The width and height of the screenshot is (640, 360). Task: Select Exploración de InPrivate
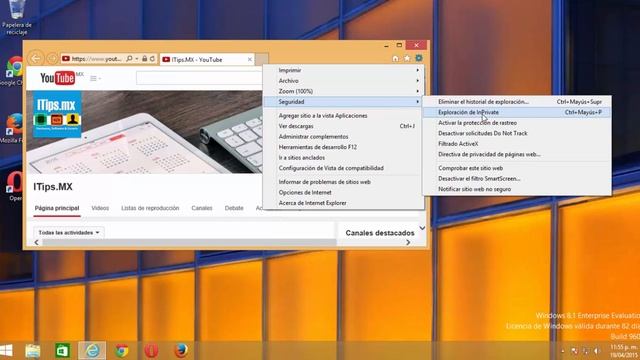click(x=517, y=112)
